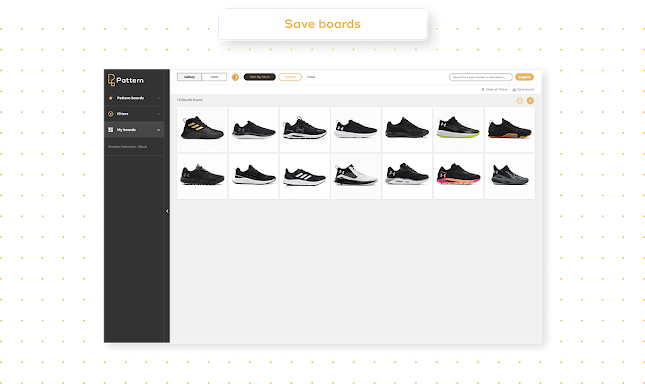
Task: Click the black Sort By button
Action: 260,77
